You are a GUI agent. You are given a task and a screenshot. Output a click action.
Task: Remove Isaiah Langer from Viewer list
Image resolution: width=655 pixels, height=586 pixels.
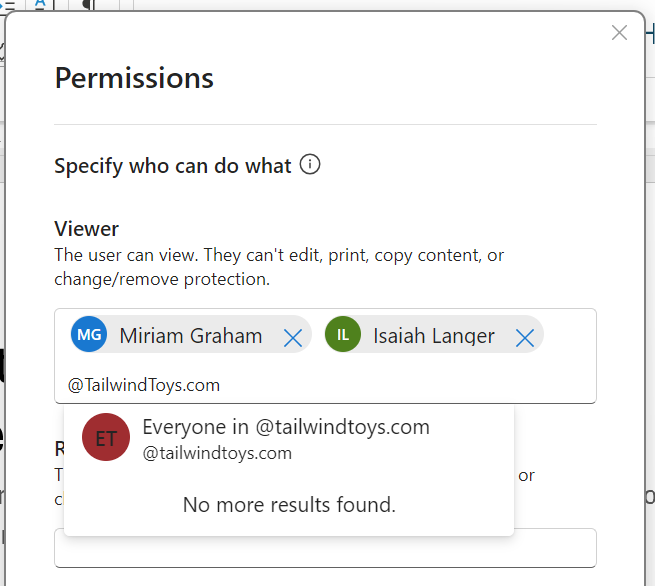coord(524,338)
